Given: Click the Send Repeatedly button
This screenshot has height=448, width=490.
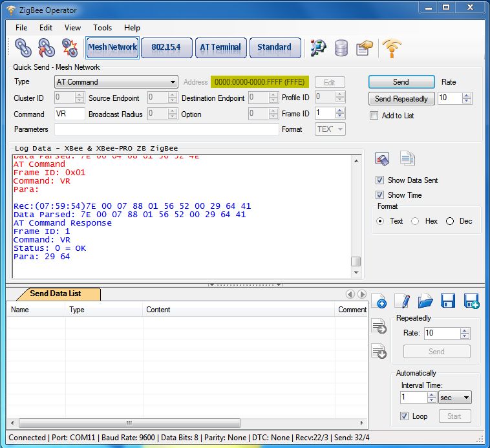Looking at the screenshot, I should [401, 99].
